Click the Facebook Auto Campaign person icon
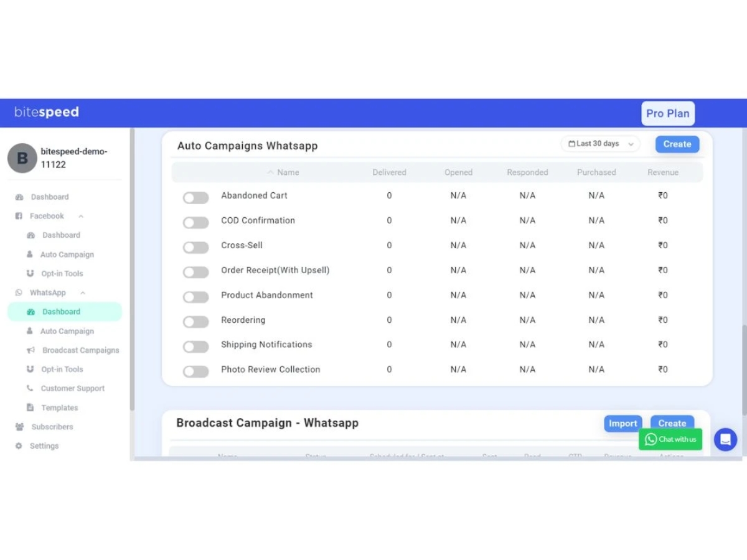Viewport: 747px width, 560px height. [x=29, y=254]
